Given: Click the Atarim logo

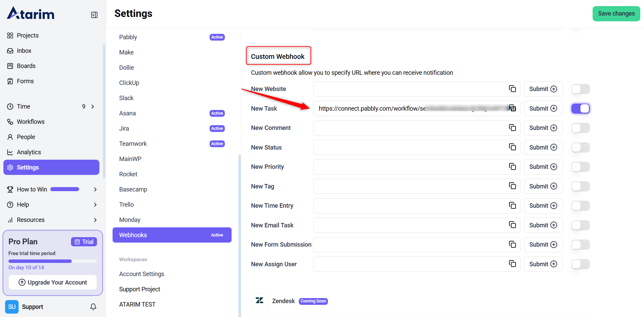Looking at the screenshot, I should click(31, 14).
